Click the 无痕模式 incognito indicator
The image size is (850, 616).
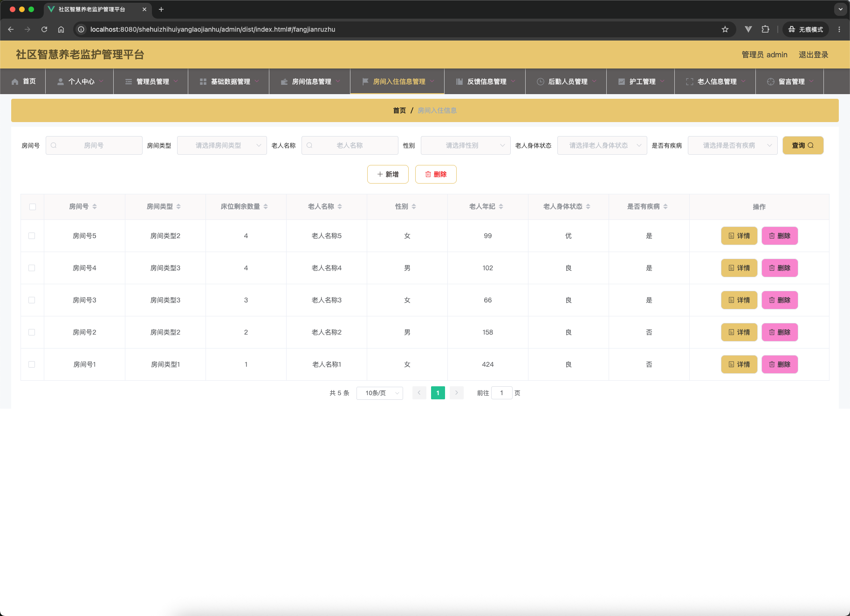(806, 29)
